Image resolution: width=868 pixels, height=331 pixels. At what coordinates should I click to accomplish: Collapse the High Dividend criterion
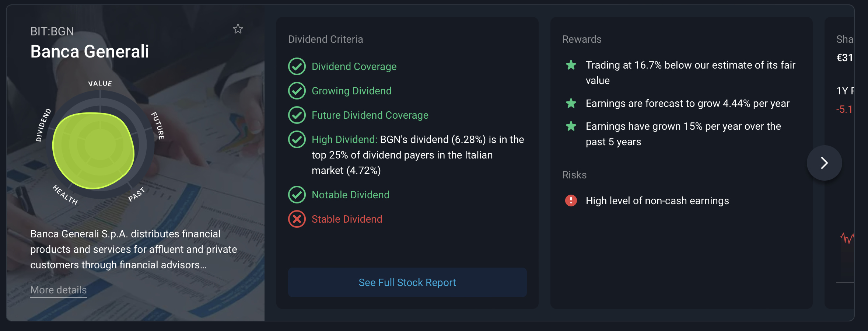344,139
